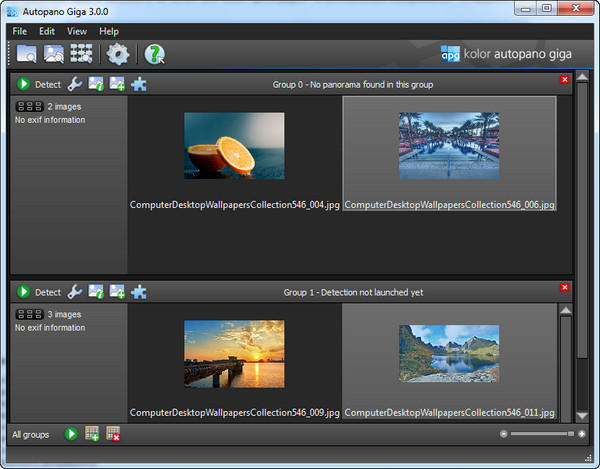Run detection on all groups from bottom bar
This screenshot has width=600, height=469.
click(x=71, y=434)
